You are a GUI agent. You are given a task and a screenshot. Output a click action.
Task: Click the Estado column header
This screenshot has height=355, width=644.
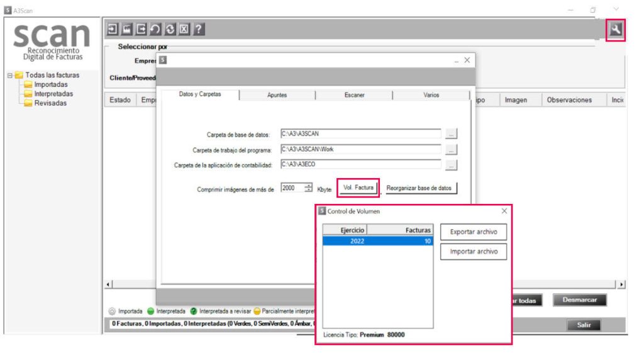[x=120, y=100]
